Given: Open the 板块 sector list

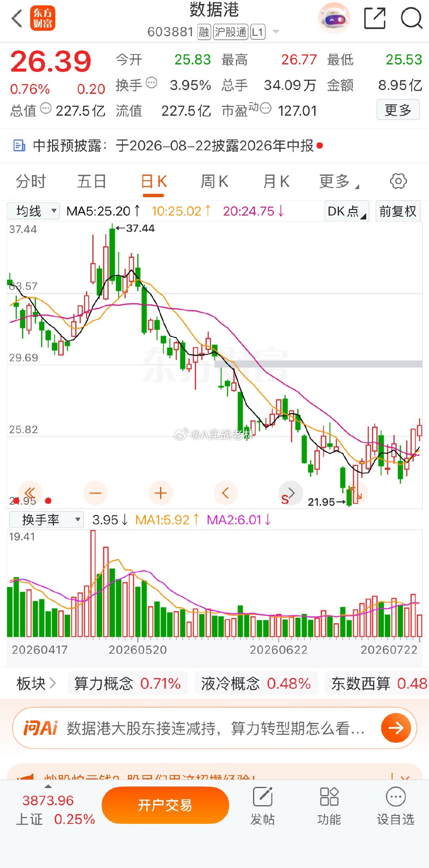Looking at the screenshot, I should pyautogui.click(x=36, y=684).
